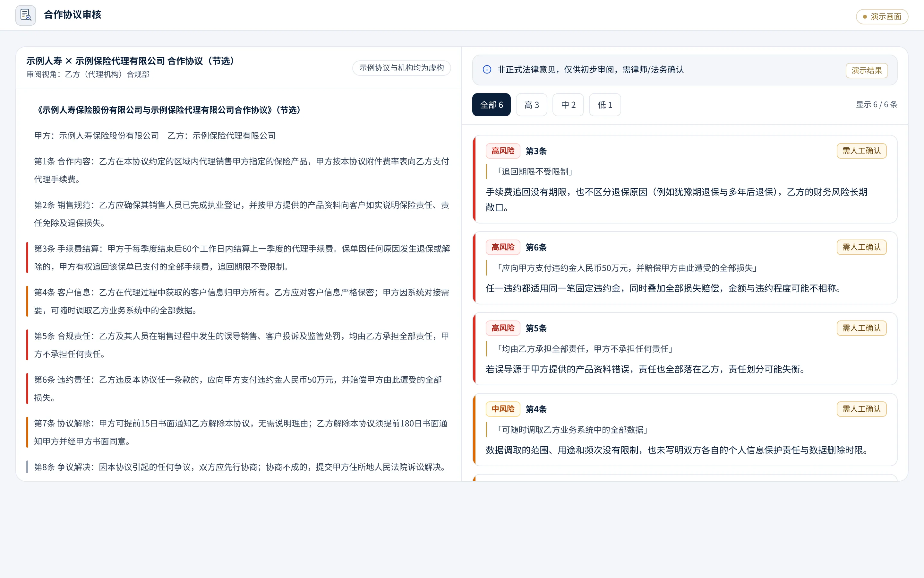Screen dimensions: 924x578
Task: Click quote 「追回期限不受限制」
Action: 535,172
